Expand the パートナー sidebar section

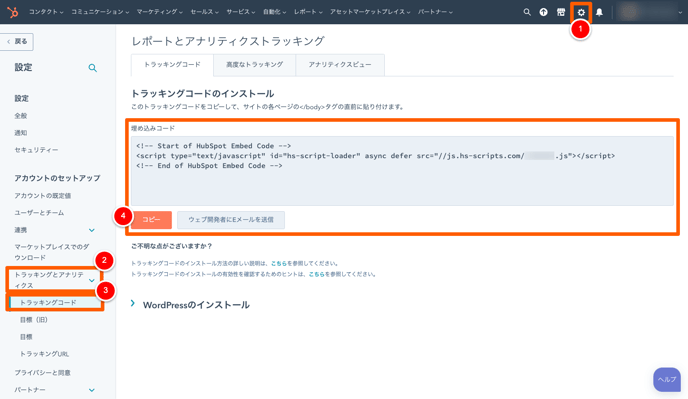pos(54,390)
